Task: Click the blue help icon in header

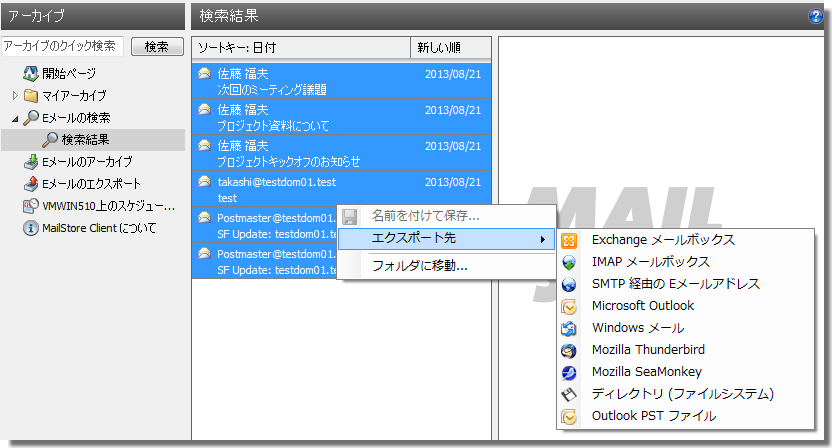Action: pyautogui.click(x=815, y=16)
